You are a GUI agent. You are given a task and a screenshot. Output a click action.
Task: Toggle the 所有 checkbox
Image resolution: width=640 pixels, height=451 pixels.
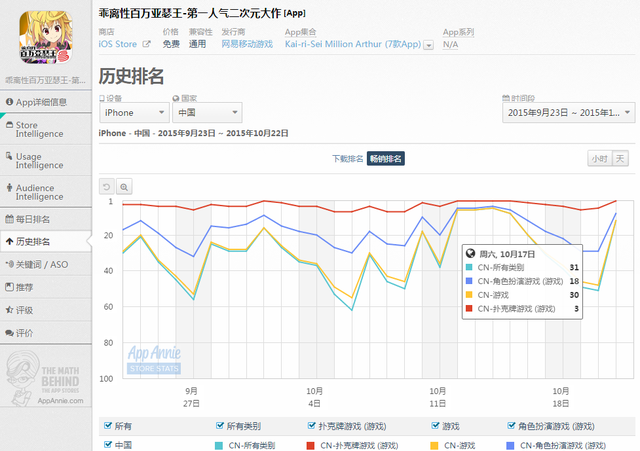(108, 426)
